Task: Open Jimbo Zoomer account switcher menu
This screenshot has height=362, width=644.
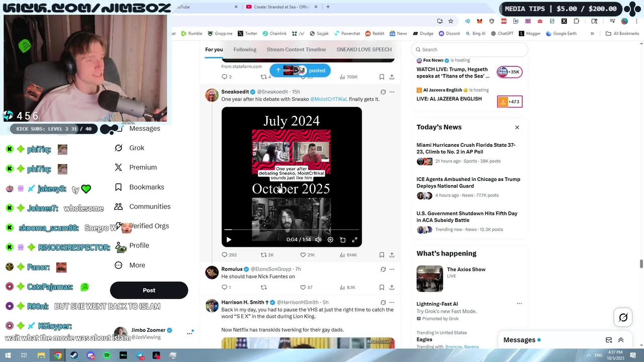Action: point(190,333)
